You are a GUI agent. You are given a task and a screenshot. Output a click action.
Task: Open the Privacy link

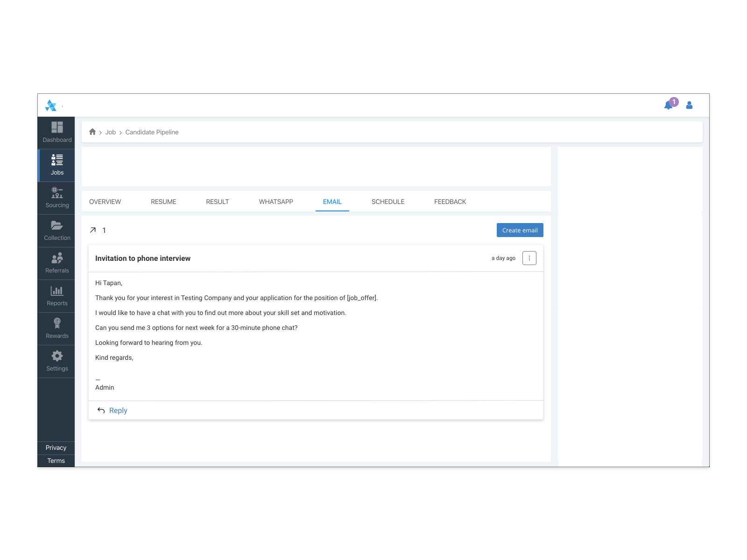point(56,448)
